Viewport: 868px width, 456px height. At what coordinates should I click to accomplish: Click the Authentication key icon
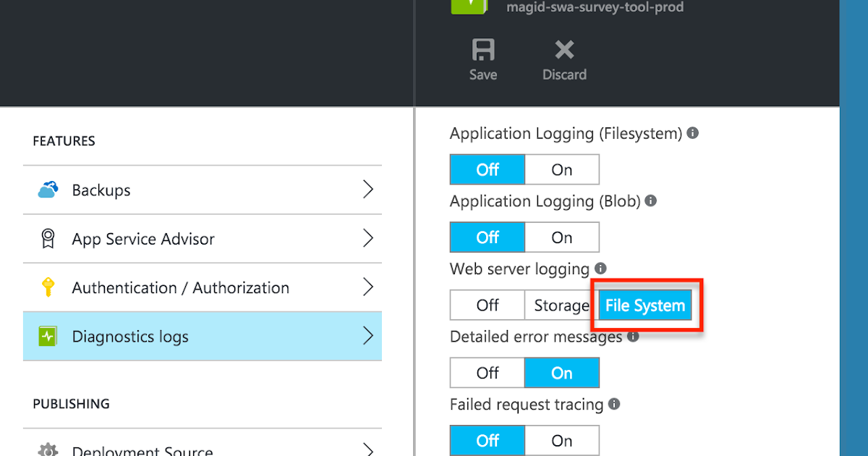pyautogui.click(x=48, y=287)
